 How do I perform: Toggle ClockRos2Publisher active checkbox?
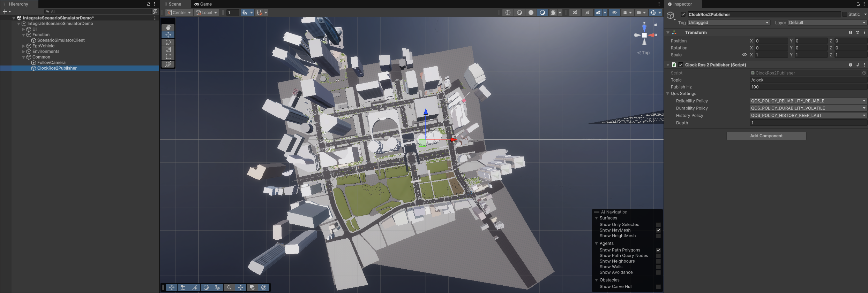[683, 14]
